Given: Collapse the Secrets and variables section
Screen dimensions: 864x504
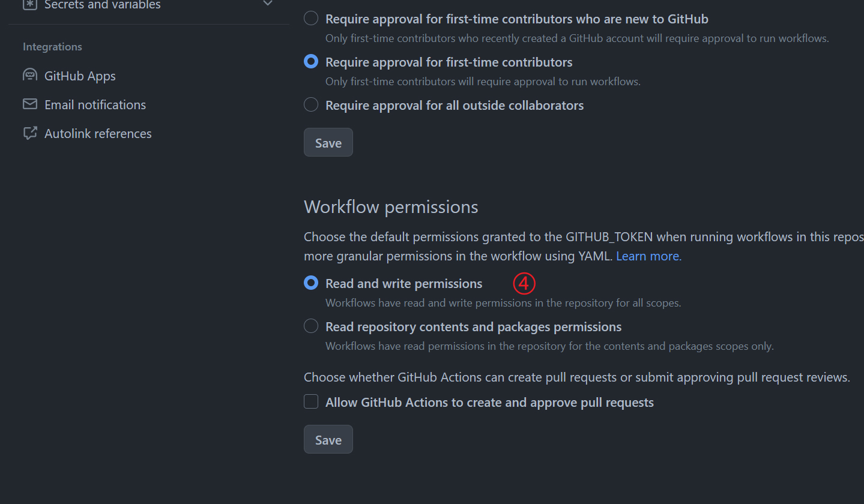Looking at the screenshot, I should [267, 4].
